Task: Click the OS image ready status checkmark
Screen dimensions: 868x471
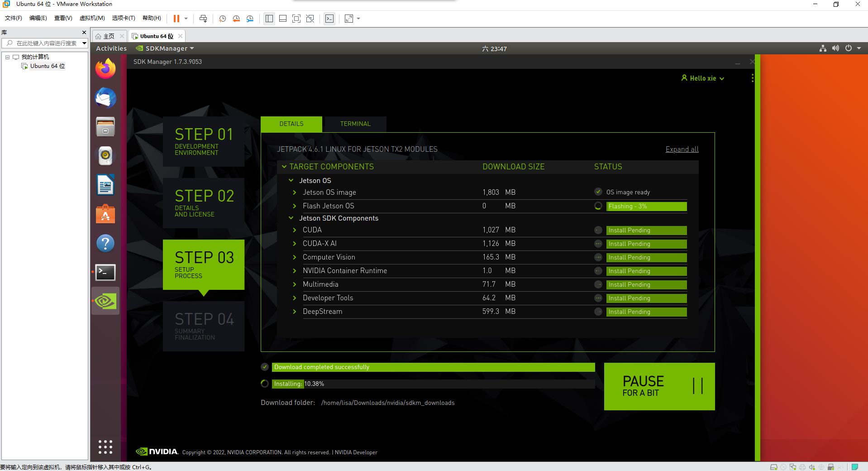Action: click(x=598, y=192)
